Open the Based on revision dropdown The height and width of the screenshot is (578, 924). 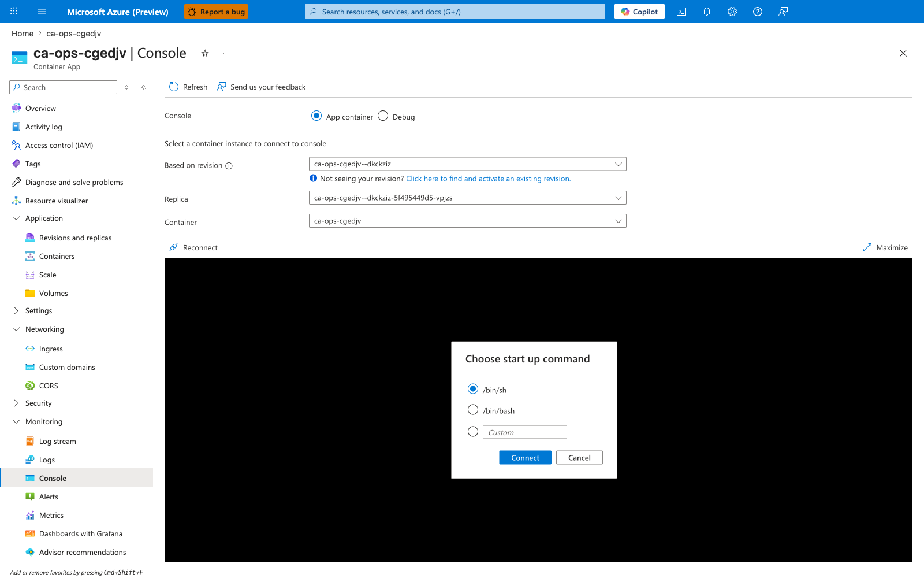coord(468,164)
